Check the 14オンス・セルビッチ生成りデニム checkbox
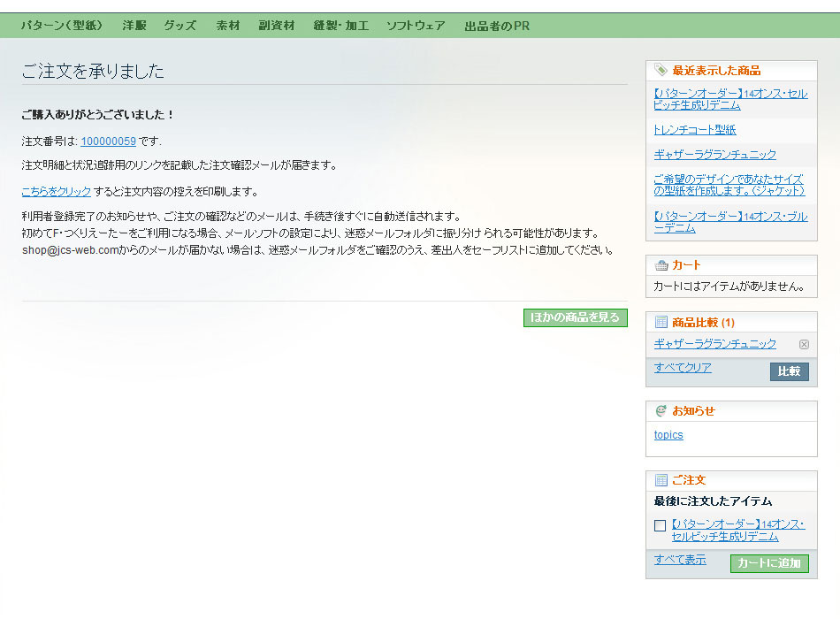 [660, 526]
